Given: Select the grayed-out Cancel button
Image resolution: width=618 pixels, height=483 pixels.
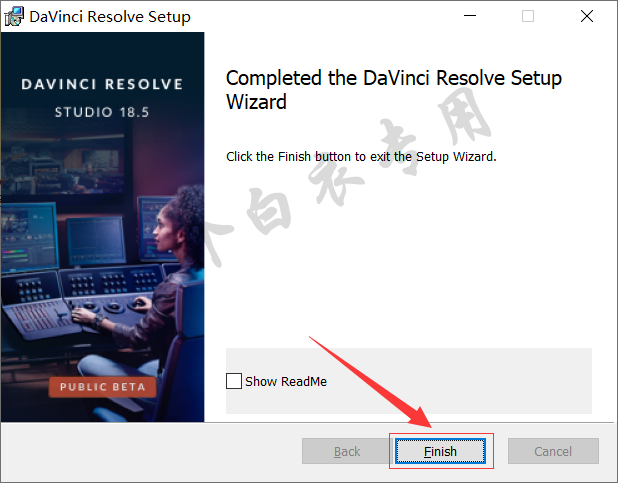Looking at the screenshot, I should [553, 451].
